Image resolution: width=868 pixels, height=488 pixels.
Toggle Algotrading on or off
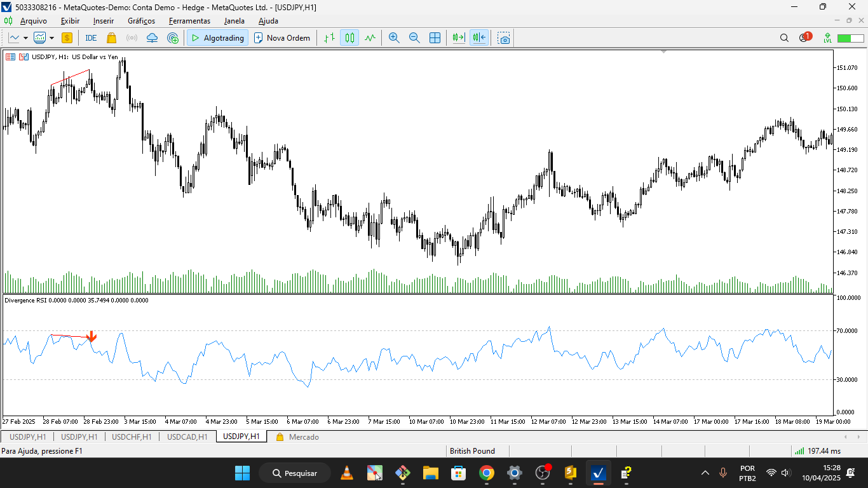(217, 37)
